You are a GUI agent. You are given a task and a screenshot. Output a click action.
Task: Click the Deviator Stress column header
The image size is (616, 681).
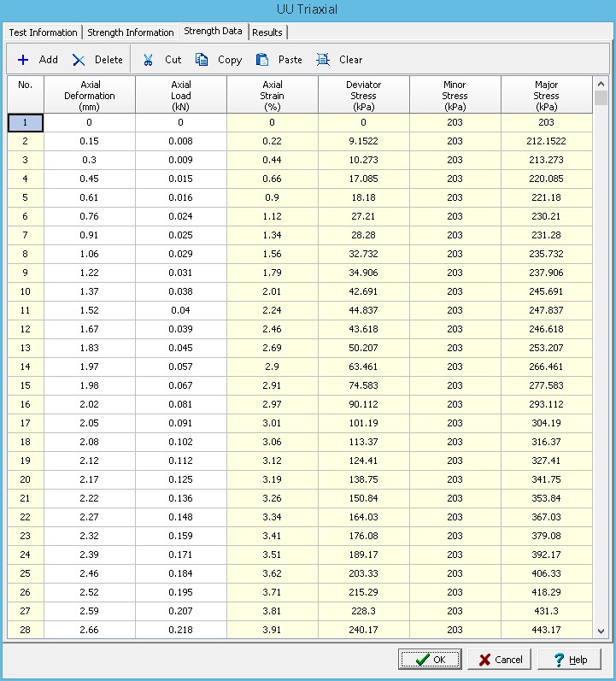(364, 95)
